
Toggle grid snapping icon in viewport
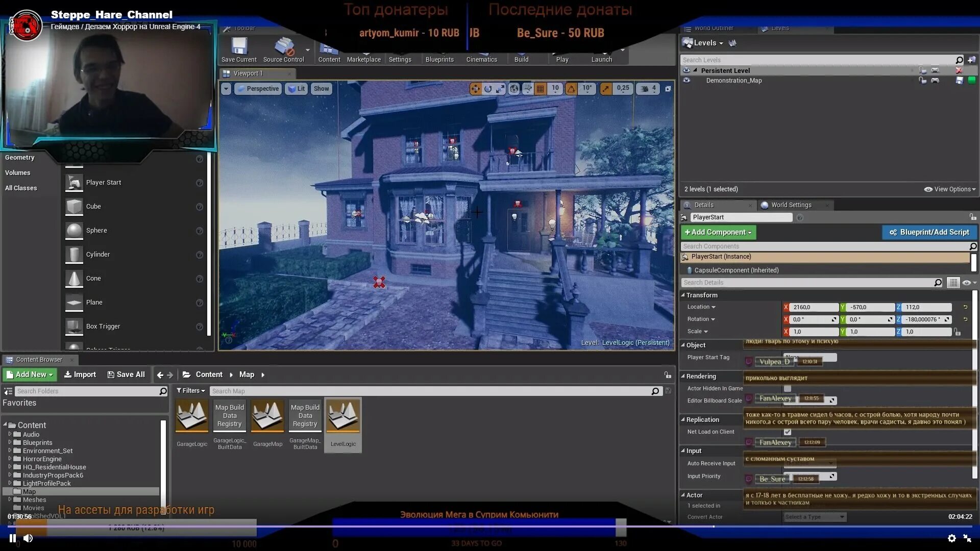coord(540,89)
